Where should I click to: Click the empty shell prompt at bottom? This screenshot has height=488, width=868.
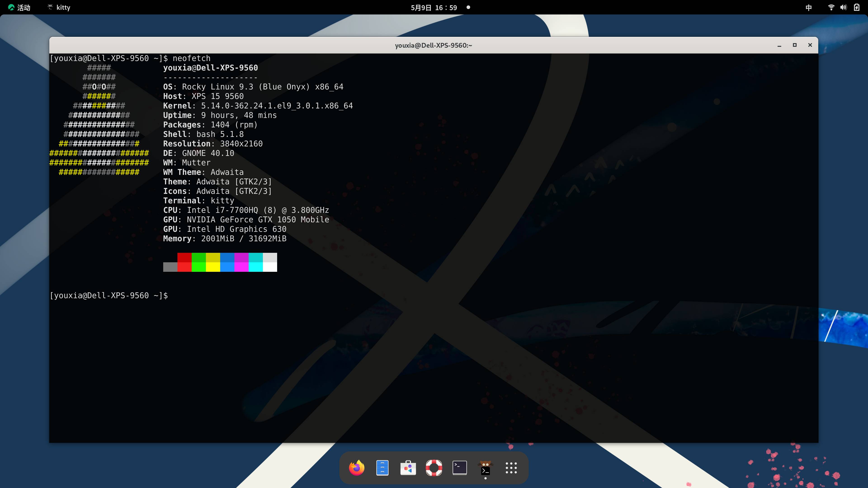point(108,295)
